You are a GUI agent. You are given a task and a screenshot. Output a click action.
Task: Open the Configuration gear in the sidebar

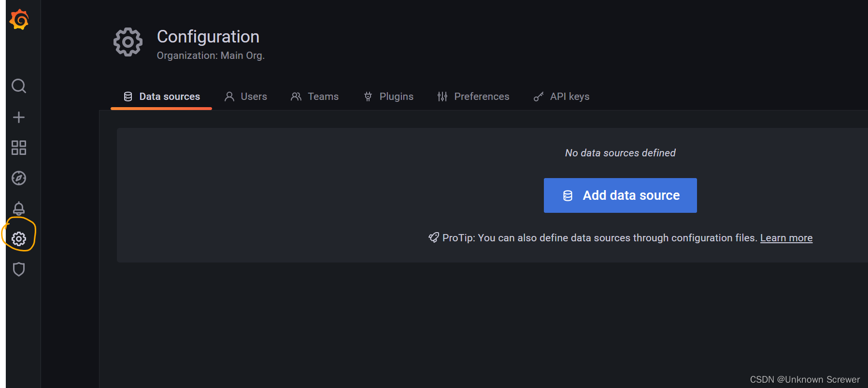19,238
